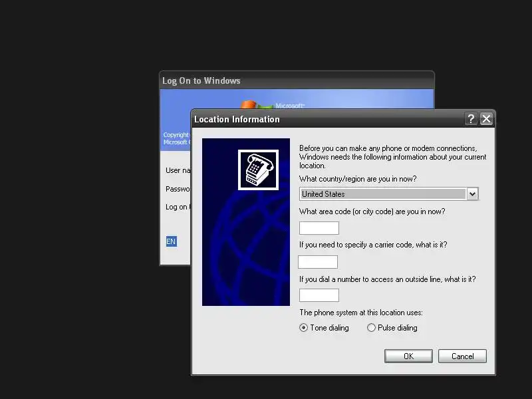Click the EN language indicator in Log On window
Screen dimensions: 532x399
(x=172, y=241)
